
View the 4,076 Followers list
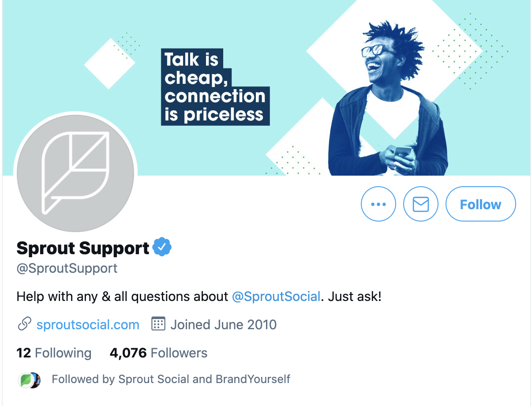tap(158, 353)
